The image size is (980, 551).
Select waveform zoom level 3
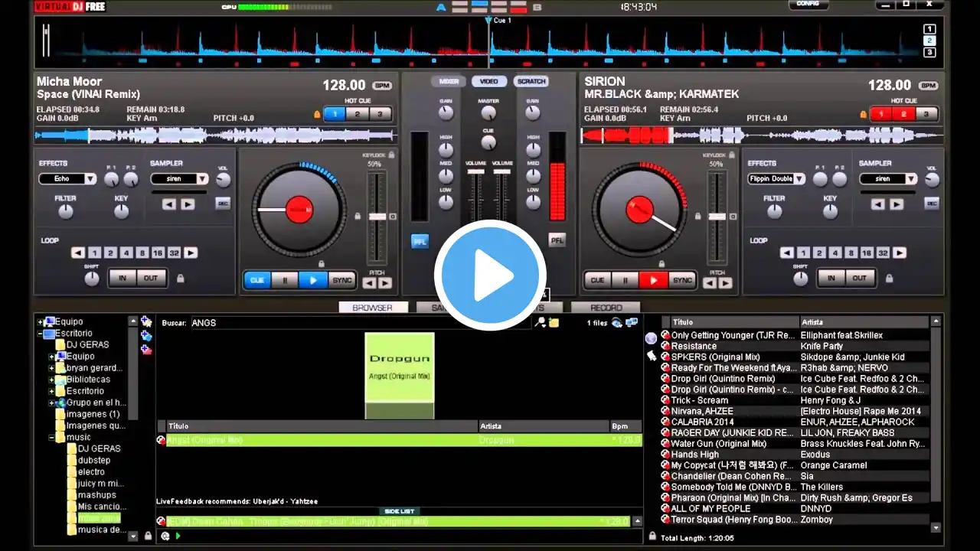(929, 52)
